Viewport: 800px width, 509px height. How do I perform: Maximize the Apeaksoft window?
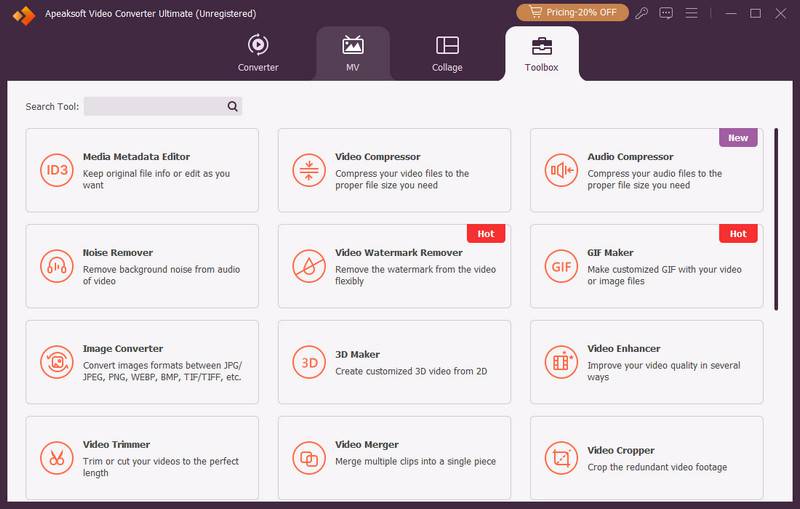coord(755,13)
